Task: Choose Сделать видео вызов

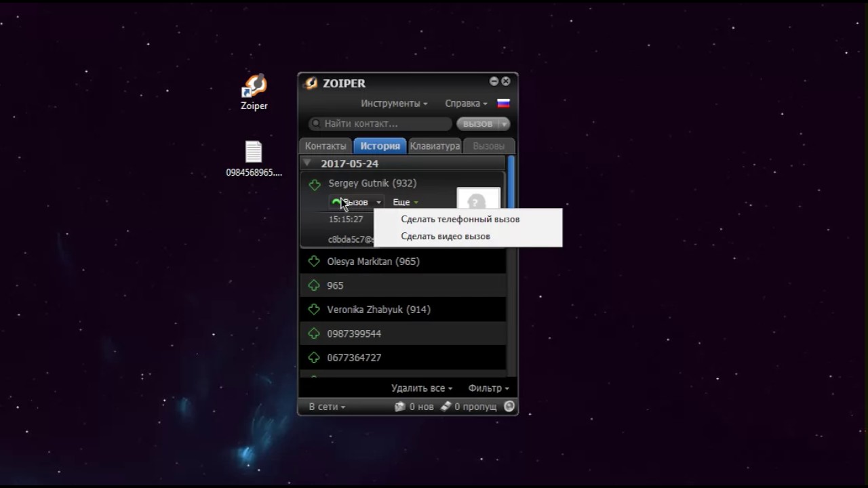Action: pyautogui.click(x=468, y=236)
